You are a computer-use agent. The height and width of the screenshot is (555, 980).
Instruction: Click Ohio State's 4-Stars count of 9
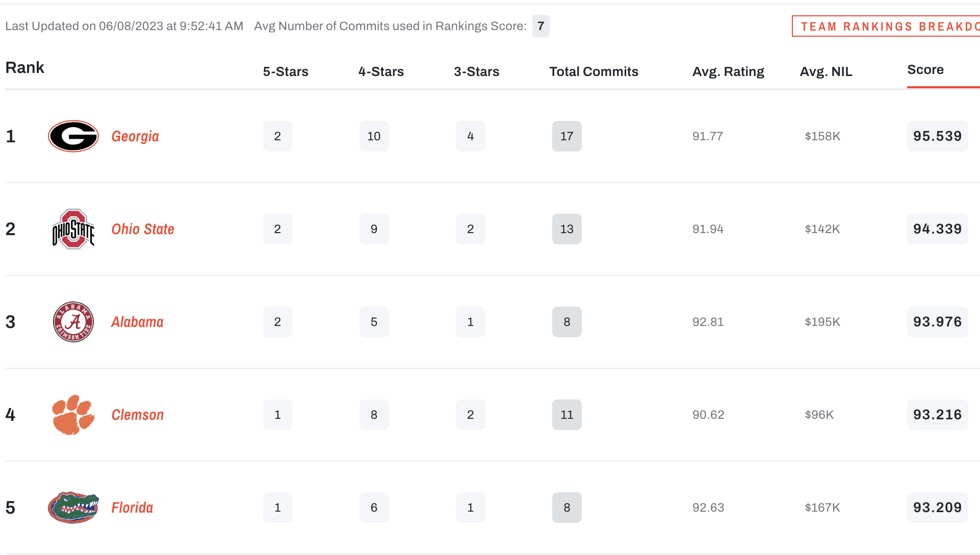click(x=374, y=229)
